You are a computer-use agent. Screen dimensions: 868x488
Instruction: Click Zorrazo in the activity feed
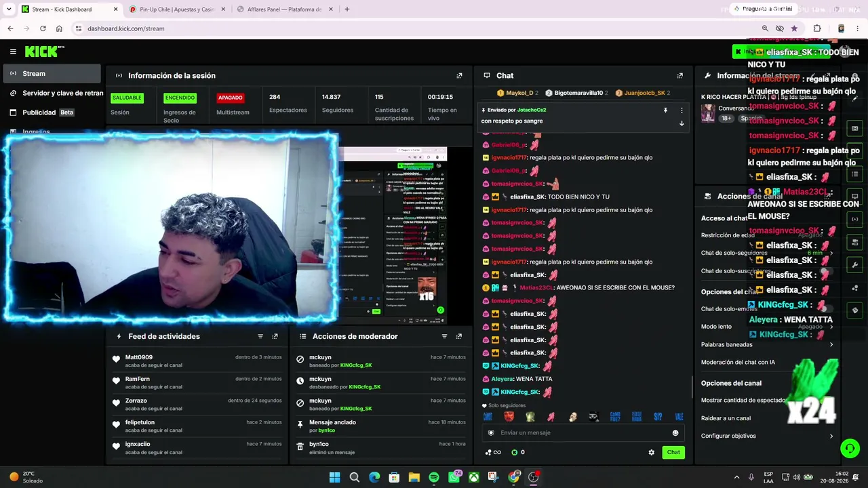coord(136,401)
